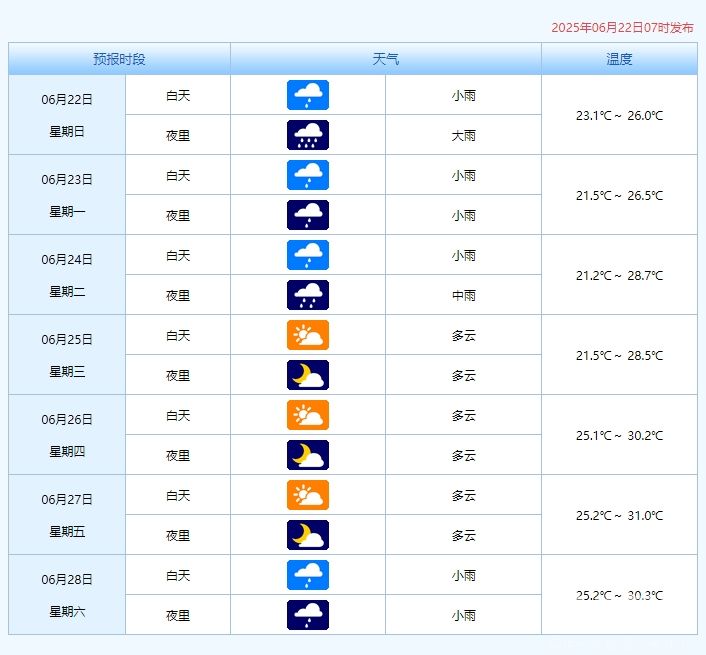Image resolution: width=706 pixels, height=655 pixels.
Task: Click the 星期三 weekday label
Action: [x=67, y=371]
